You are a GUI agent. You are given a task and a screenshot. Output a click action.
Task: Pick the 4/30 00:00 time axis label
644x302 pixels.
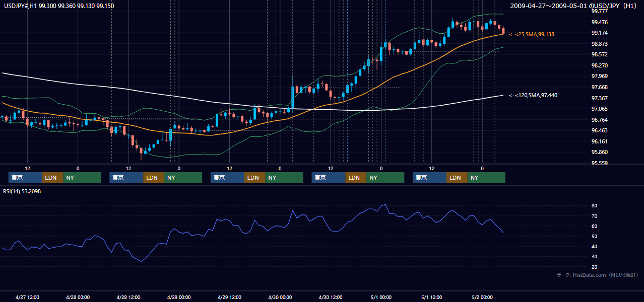[280, 297]
